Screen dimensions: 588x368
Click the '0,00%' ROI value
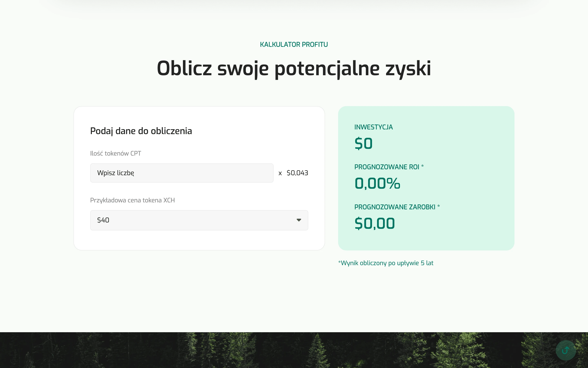377,183
